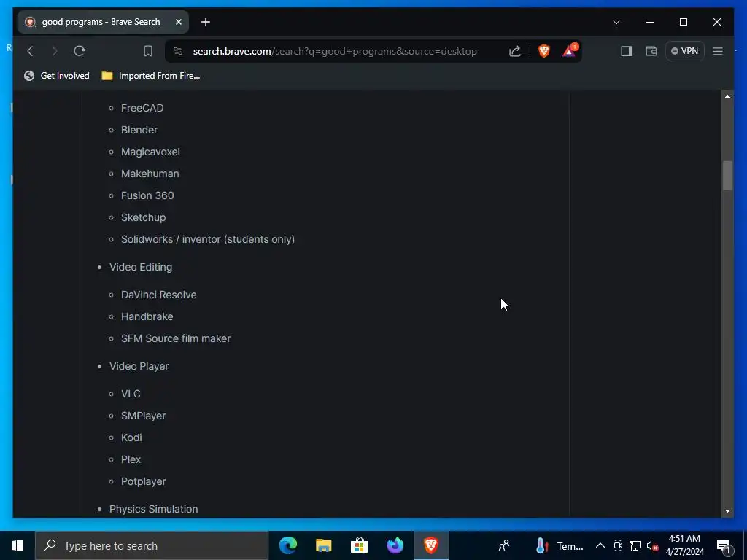Image resolution: width=747 pixels, height=560 pixels.
Task: Click the Fusion 360 list entry
Action: pos(147,195)
